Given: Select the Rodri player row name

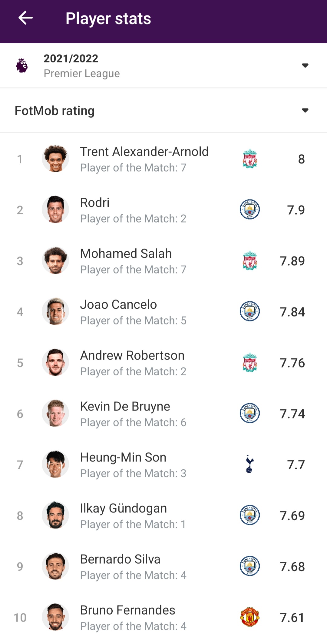Looking at the screenshot, I should click(x=95, y=203).
